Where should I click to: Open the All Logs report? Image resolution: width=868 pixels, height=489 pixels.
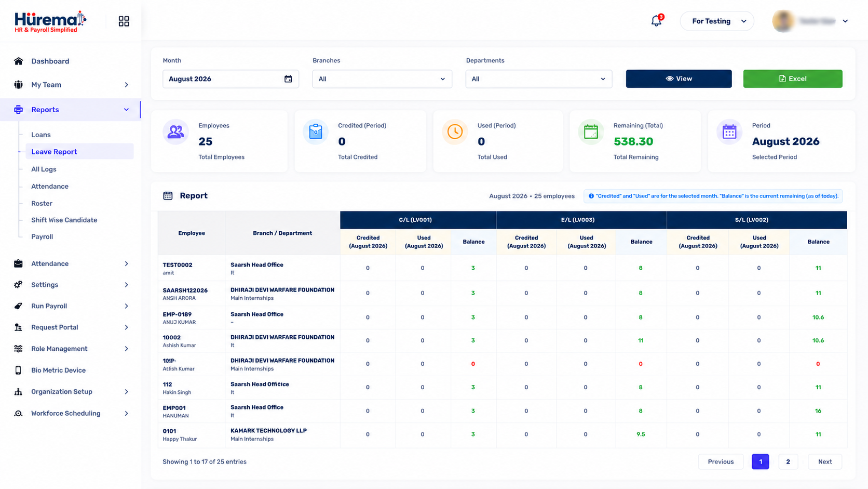coord(44,169)
